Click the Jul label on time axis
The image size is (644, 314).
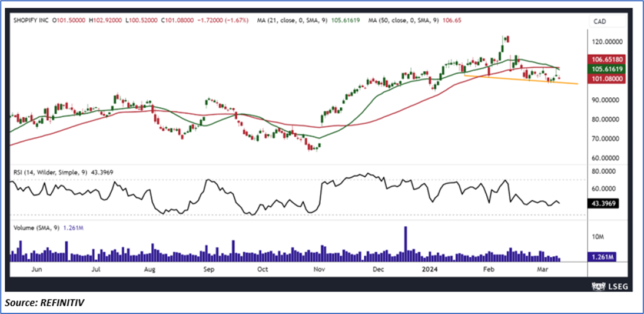click(x=96, y=270)
